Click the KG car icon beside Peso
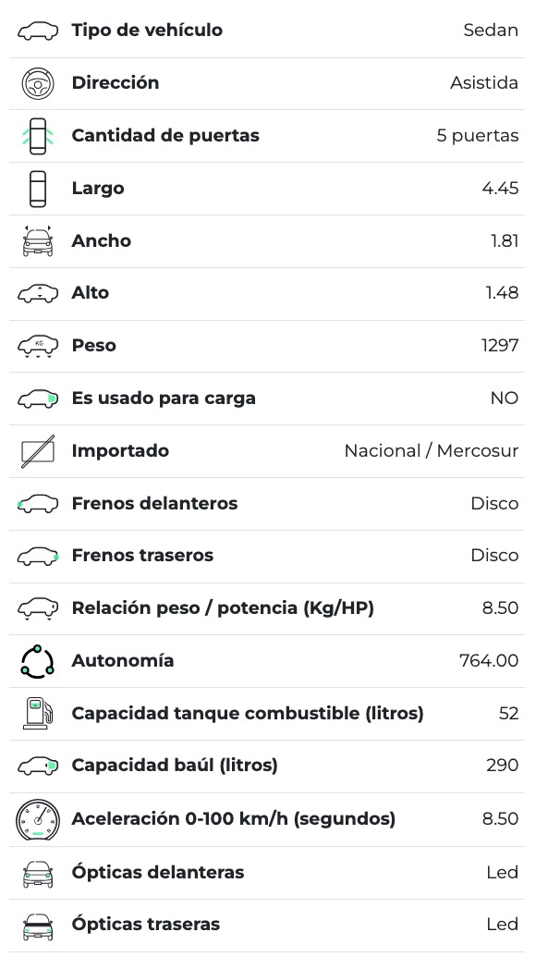The image size is (560, 969). (38, 346)
